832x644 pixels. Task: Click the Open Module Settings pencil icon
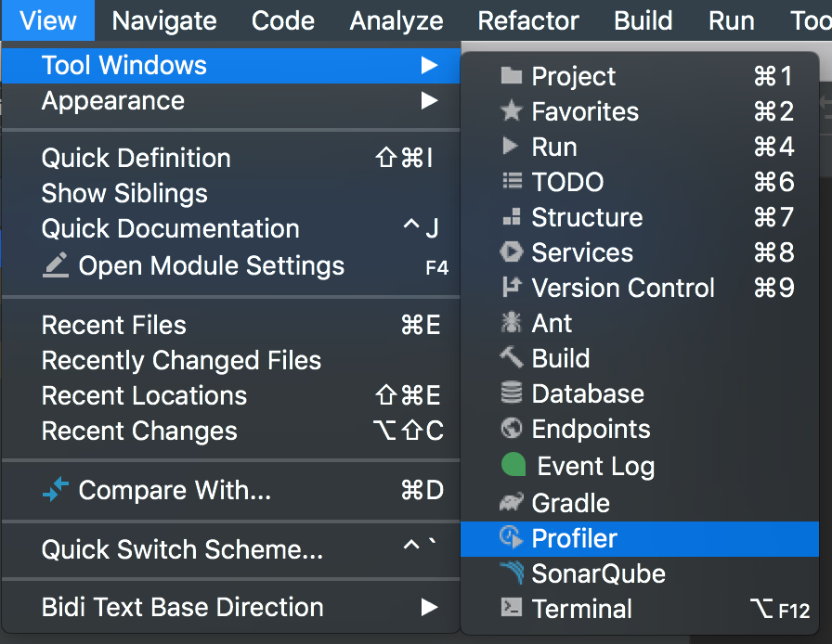pyautogui.click(x=56, y=265)
